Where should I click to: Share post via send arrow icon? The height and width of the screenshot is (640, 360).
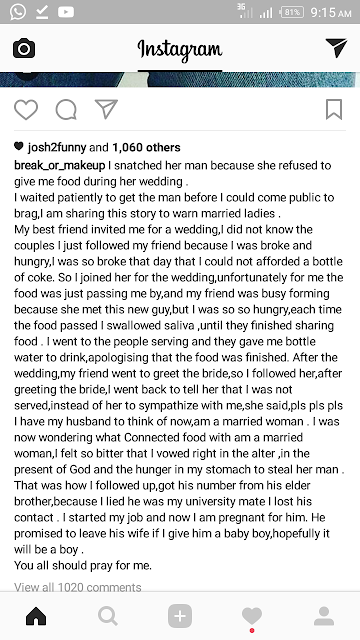(x=106, y=109)
